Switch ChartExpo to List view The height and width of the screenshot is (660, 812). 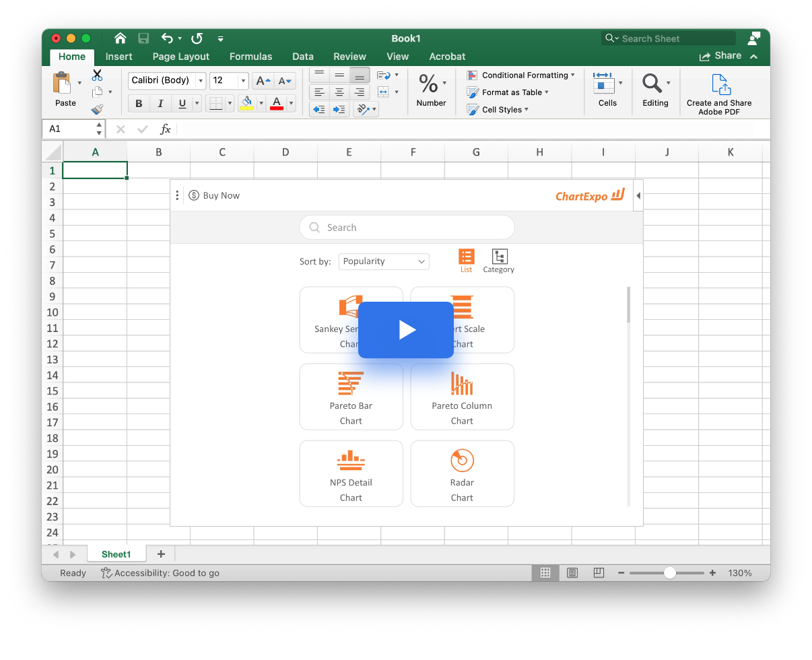(467, 261)
